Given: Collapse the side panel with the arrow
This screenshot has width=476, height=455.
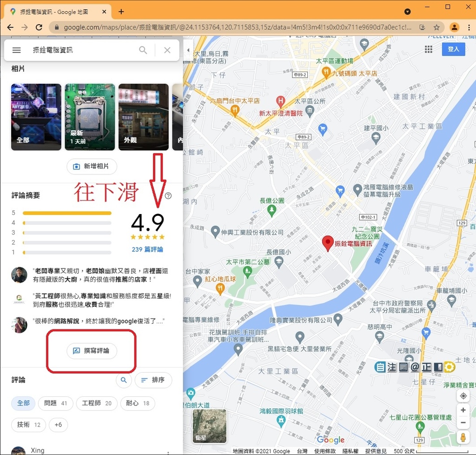Looking at the screenshot, I should coord(188,50).
